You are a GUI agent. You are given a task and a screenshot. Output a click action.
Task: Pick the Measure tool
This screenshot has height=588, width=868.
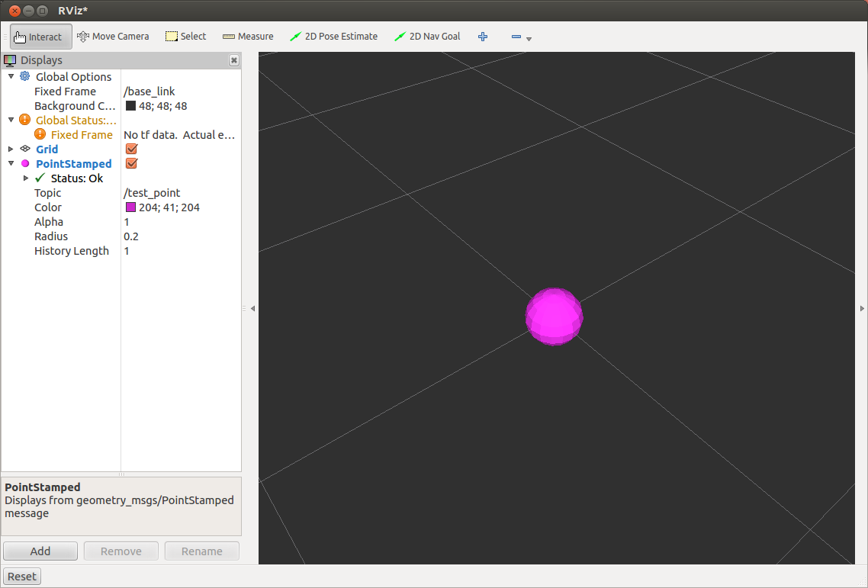pyautogui.click(x=248, y=37)
